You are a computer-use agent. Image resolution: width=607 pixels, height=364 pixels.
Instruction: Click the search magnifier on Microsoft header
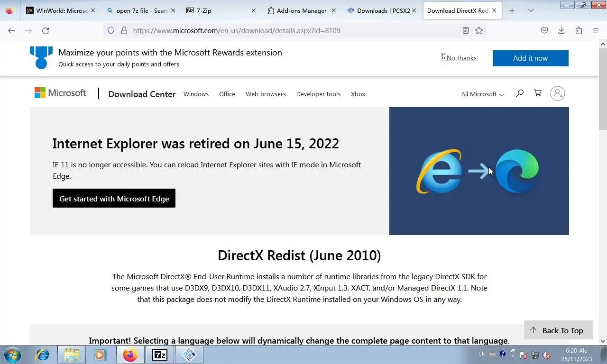[520, 93]
